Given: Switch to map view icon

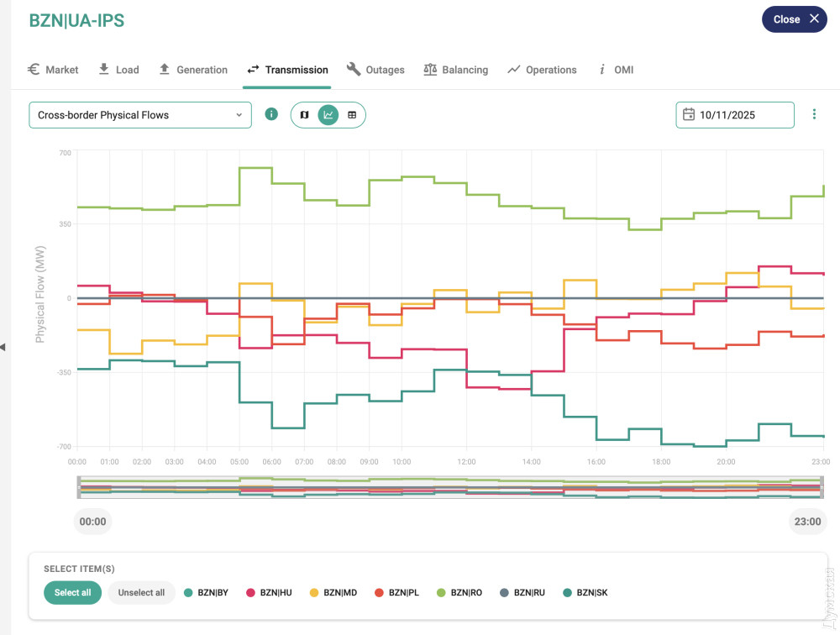Looking at the screenshot, I should tap(305, 115).
